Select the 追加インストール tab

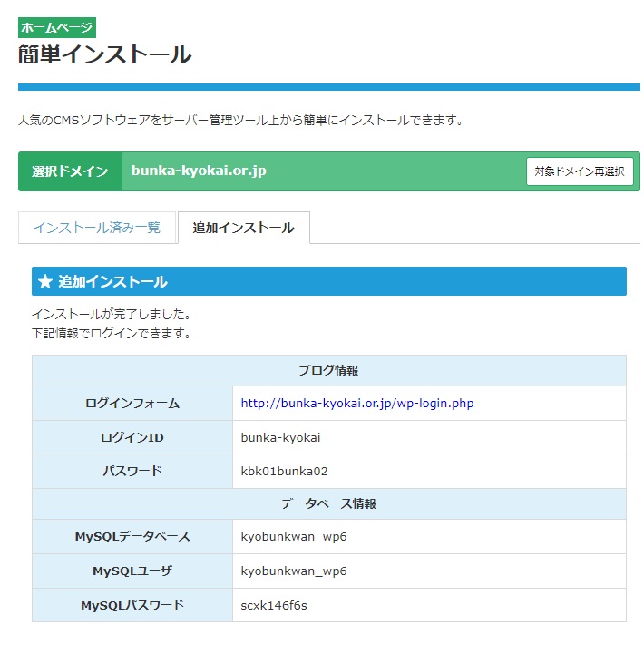pyautogui.click(x=243, y=228)
